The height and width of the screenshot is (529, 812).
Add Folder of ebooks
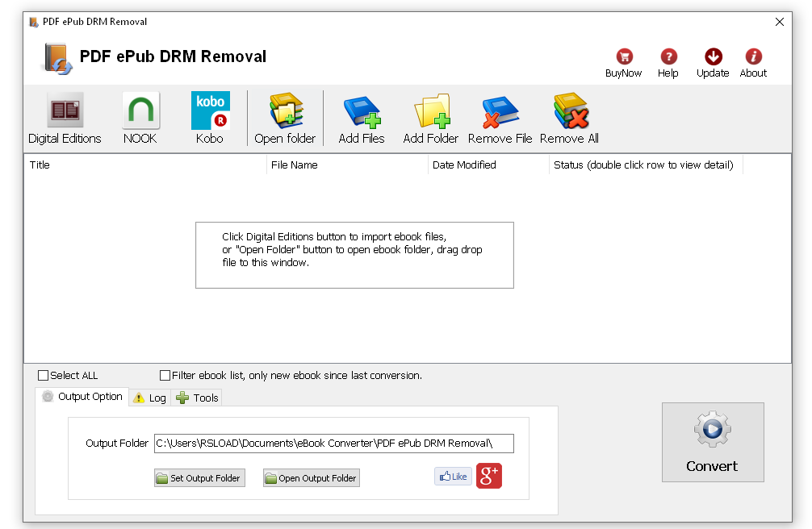click(430, 113)
